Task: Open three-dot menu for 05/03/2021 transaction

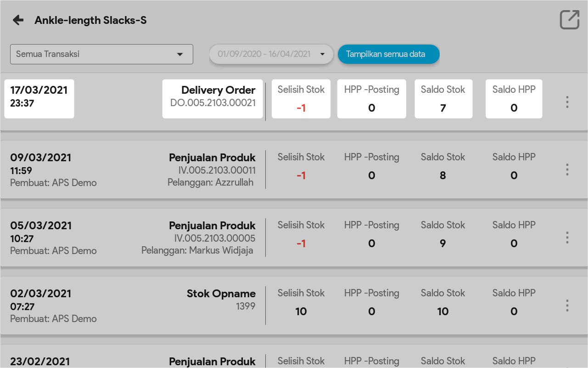Action: coord(567,238)
